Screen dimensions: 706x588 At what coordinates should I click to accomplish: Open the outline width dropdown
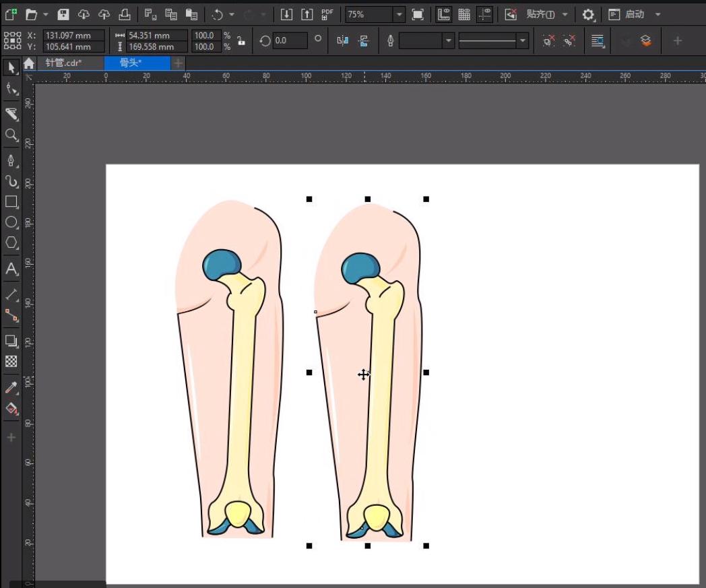tap(448, 41)
